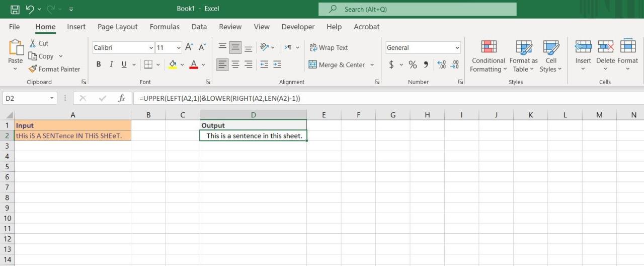Toggle Wrap Text
The height and width of the screenshot is (266, 644).
point(329,47)
